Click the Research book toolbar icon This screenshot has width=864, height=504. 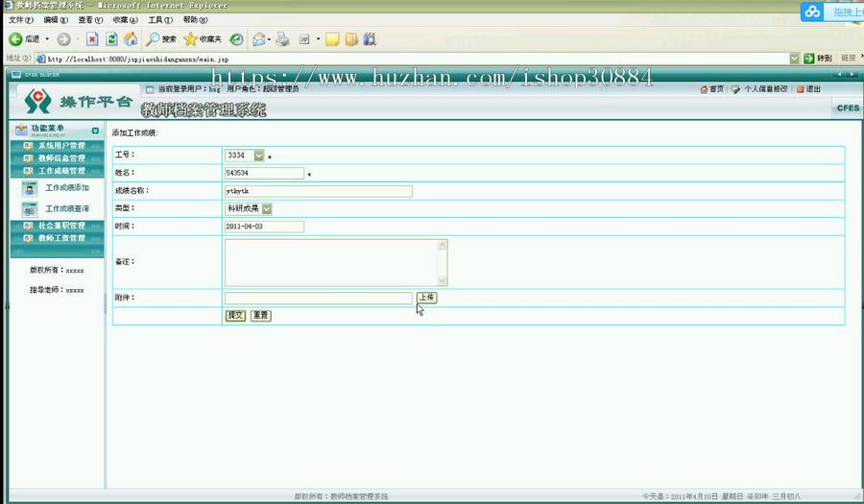[x=351, y=39]
